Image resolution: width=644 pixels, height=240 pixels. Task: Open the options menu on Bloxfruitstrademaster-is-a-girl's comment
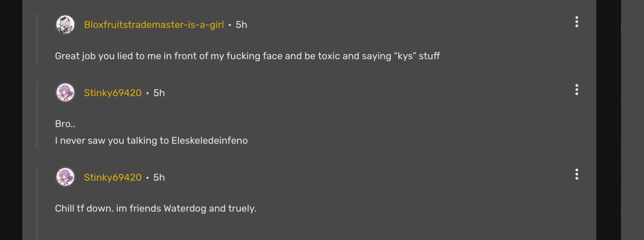pos(577,21)
